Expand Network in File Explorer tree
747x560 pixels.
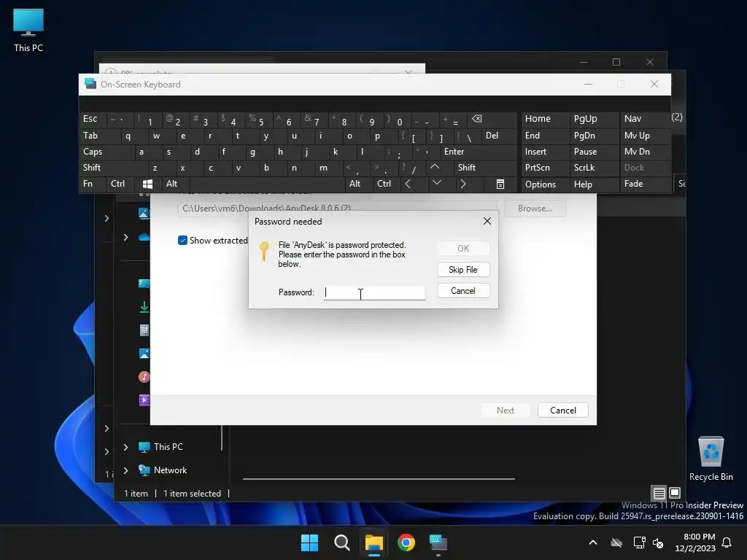125,470
